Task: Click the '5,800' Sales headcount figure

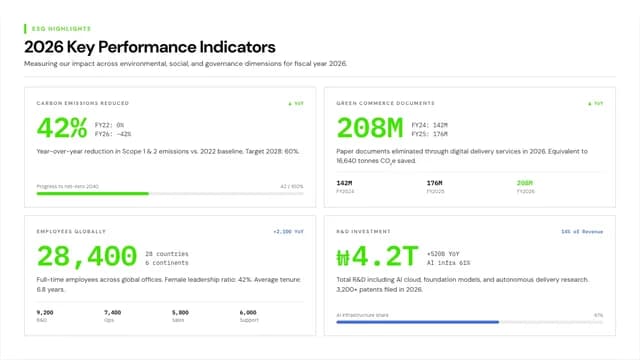Action: click(x=180, y=312)
